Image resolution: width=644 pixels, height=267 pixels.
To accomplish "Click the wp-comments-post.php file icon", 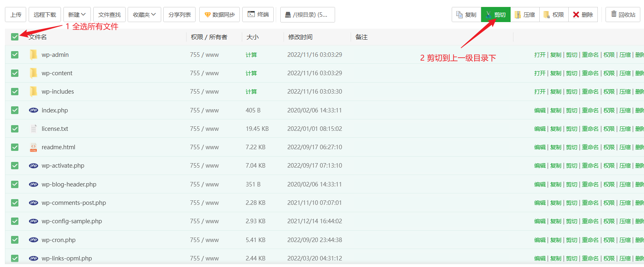I will click(x=34, y=203).
